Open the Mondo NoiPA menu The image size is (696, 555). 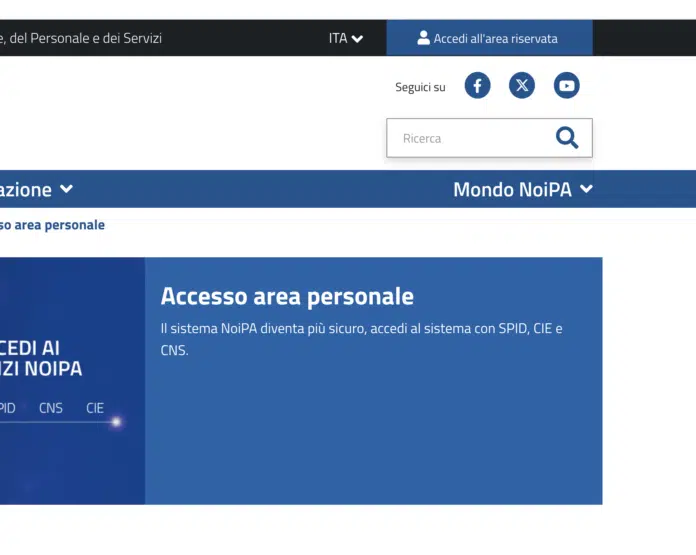pos(512,189)
